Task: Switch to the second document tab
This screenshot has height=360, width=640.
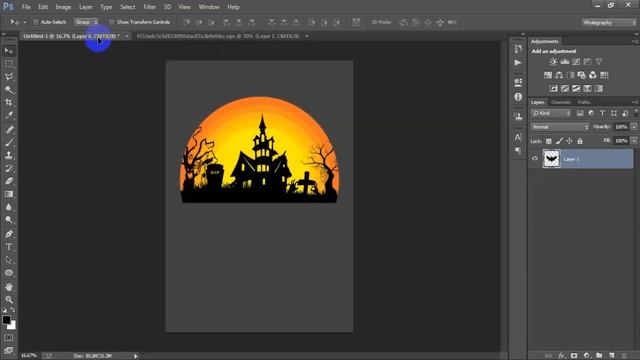Action: [x=218, y=36]
